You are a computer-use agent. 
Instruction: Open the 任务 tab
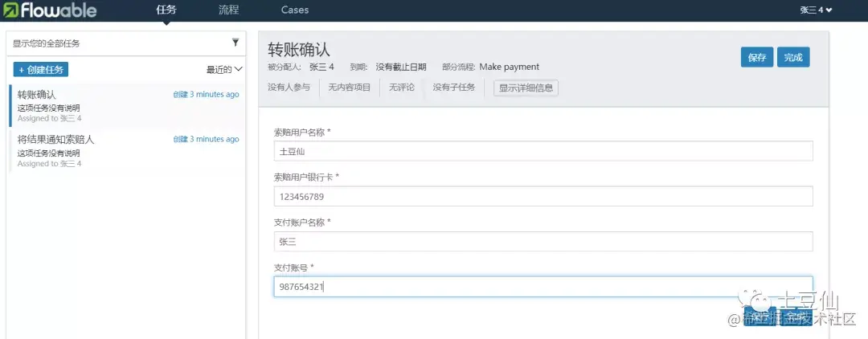[166, 10]
